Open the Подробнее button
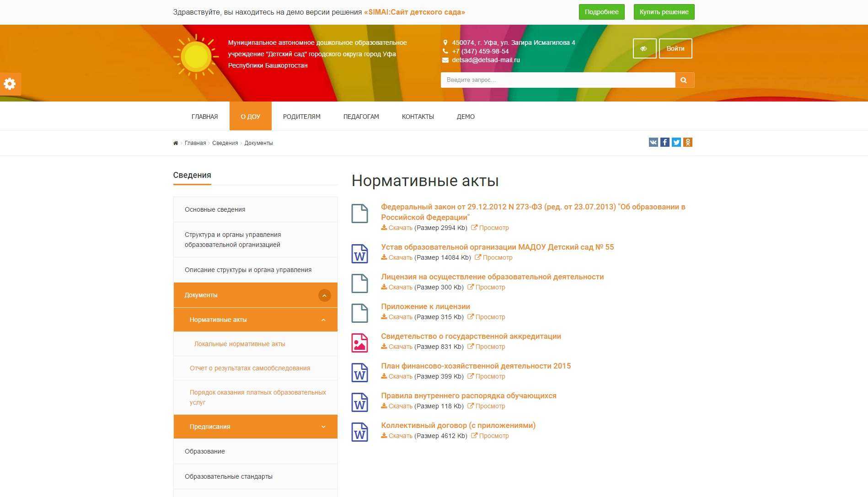 click(601, 11)
